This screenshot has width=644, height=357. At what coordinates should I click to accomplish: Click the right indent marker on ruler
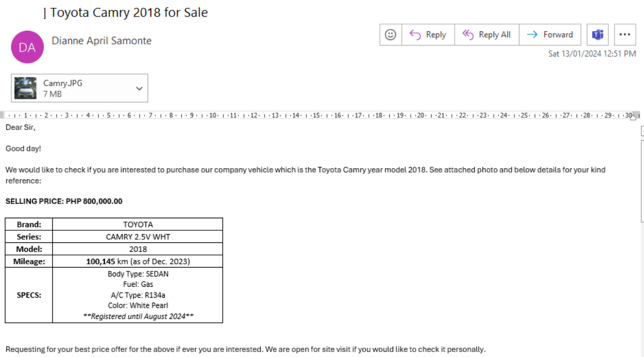633,116
